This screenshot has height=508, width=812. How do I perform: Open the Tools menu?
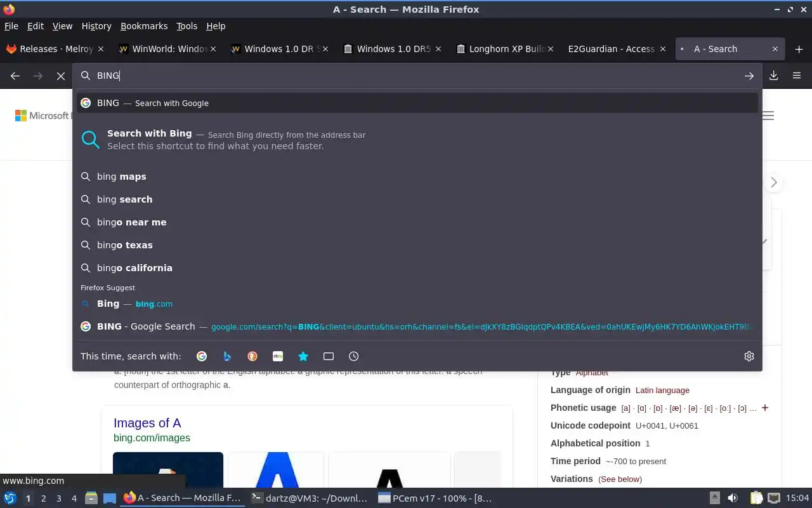point(187,26)
